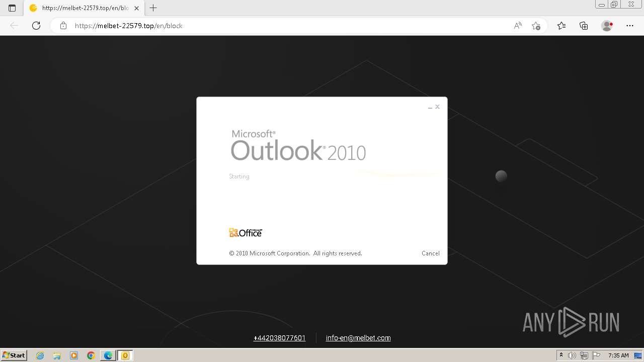This screenshot has width=644, height=362.
Task: Open Windows Explorer folder in taskbar
Action: [57, 355]
